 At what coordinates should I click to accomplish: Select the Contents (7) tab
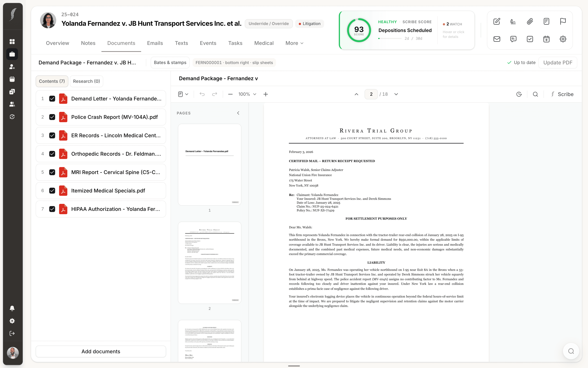click(x=52, y=81)
